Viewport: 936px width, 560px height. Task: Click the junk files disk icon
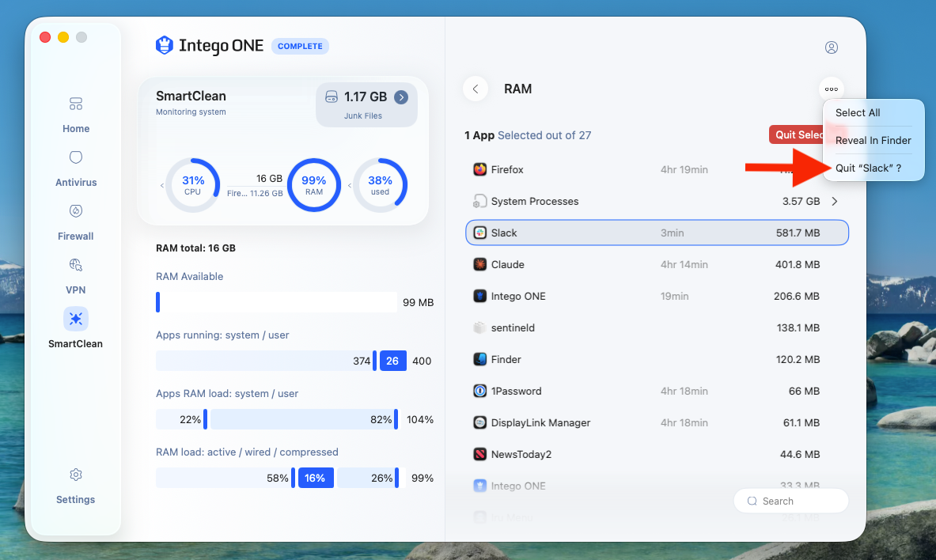pyautogui.click(x=332, y=96)
